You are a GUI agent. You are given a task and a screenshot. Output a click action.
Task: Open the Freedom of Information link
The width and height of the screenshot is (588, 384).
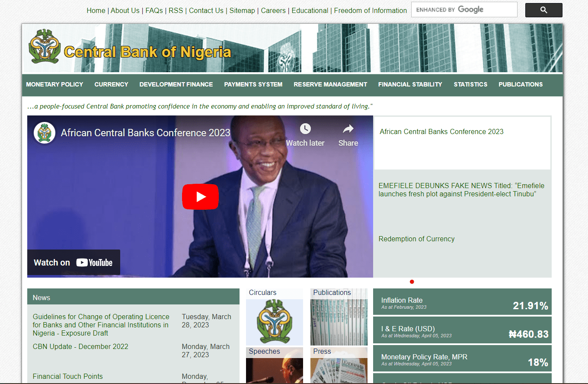click(x=371, y=10)
